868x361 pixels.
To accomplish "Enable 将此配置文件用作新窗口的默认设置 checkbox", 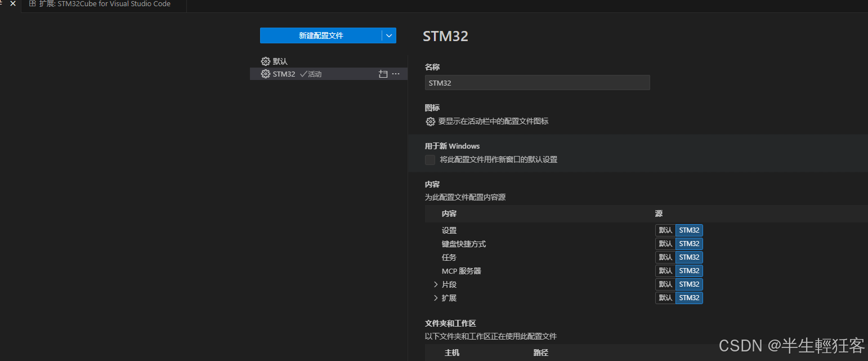I will (429, 159).
